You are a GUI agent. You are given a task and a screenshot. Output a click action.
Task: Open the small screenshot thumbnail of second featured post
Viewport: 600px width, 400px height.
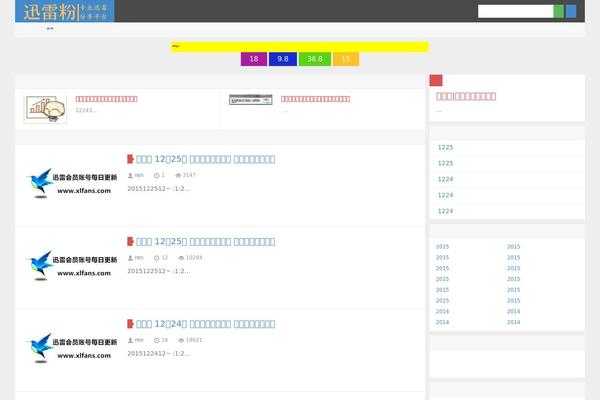click(251, 100)
